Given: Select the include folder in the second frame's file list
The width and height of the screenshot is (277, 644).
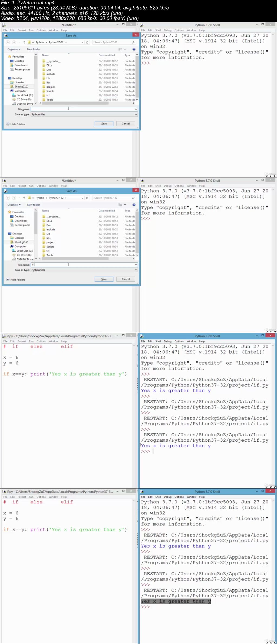Looking at the screenshot, I should (51, 229).
